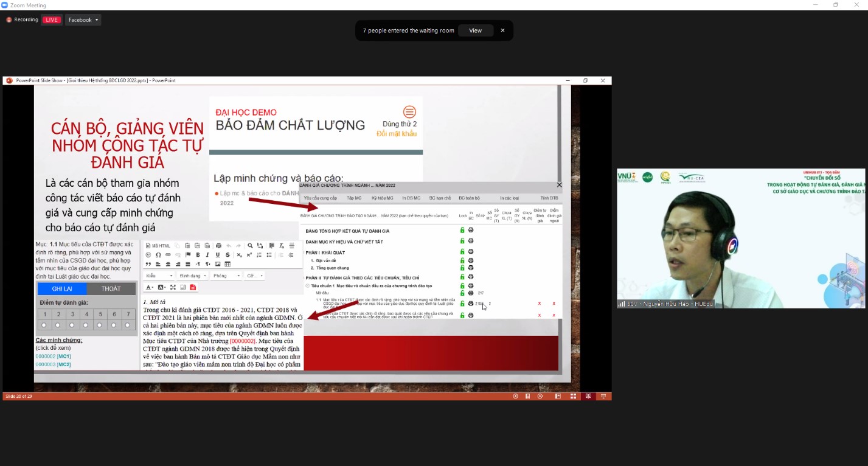This screenshot has width=868, height=466.
Task: Click the red PDF export icon
Action: (x=193, y=287)
